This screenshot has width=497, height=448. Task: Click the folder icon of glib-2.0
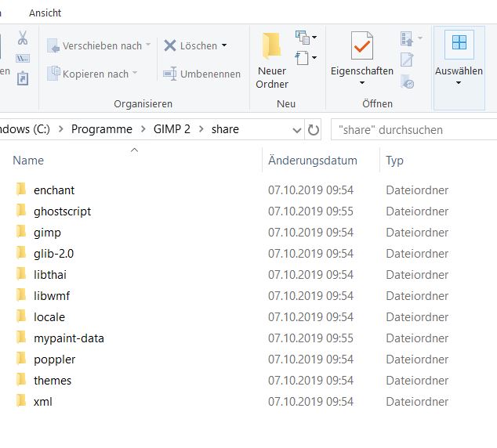[x=21, y=253]
